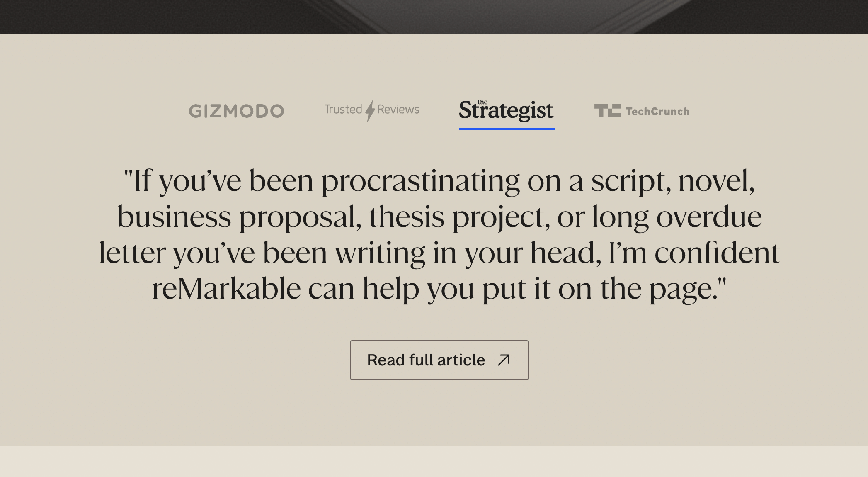The width and height of the screenshot is (868, 477).
Task: Click the lighter section below the quote panel
Action: pos(434,461)
